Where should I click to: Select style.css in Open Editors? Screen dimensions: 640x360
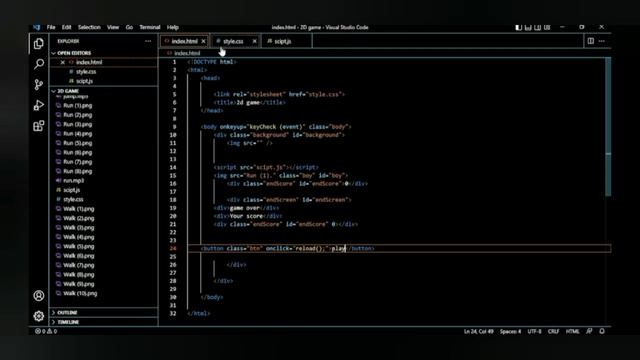(86, 72)
